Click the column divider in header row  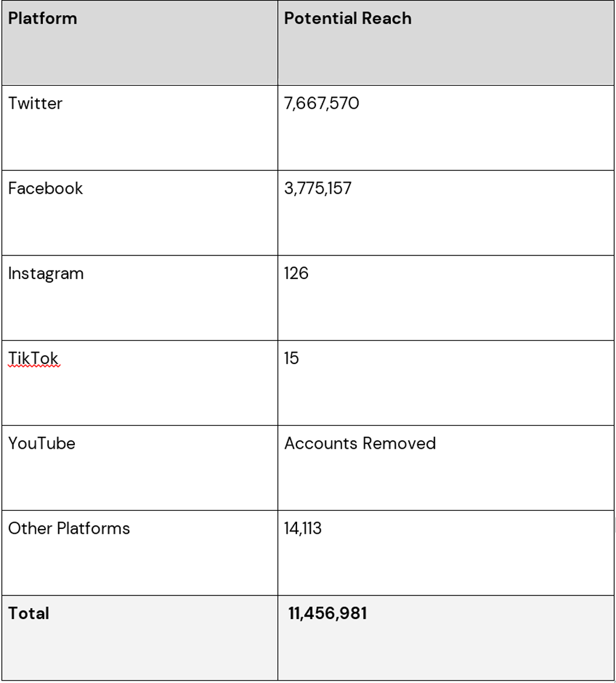[278, 42]
